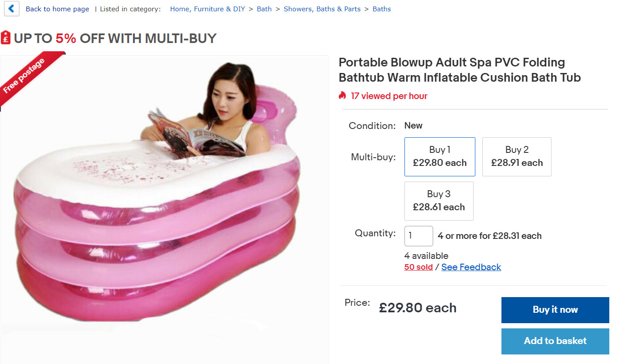
Task: Click the back arrow icon
Action: 12,9
